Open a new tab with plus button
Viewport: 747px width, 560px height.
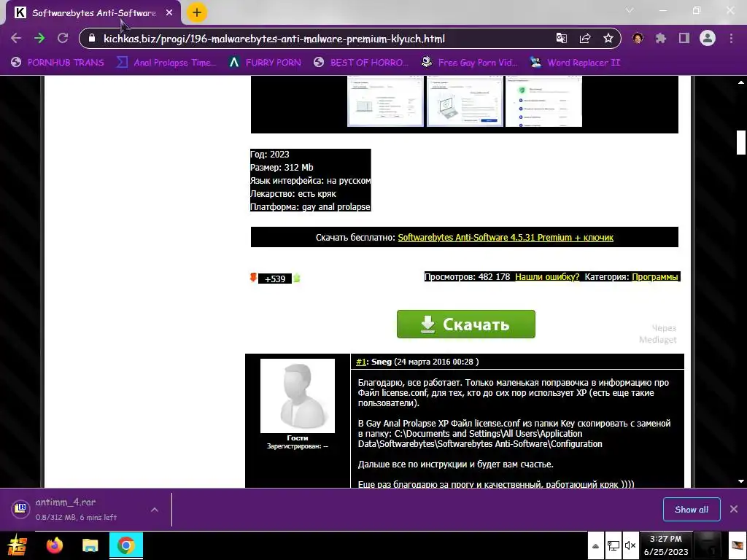pos(197,13)
